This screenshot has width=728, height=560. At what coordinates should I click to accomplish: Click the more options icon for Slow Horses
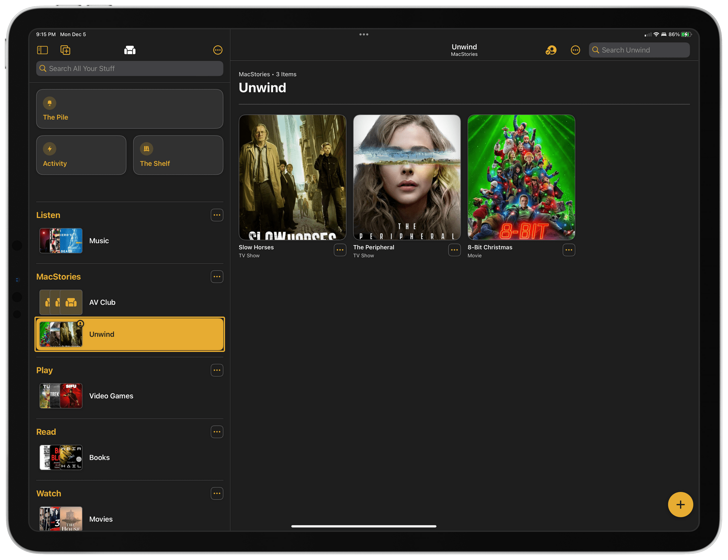pos(339,249)
